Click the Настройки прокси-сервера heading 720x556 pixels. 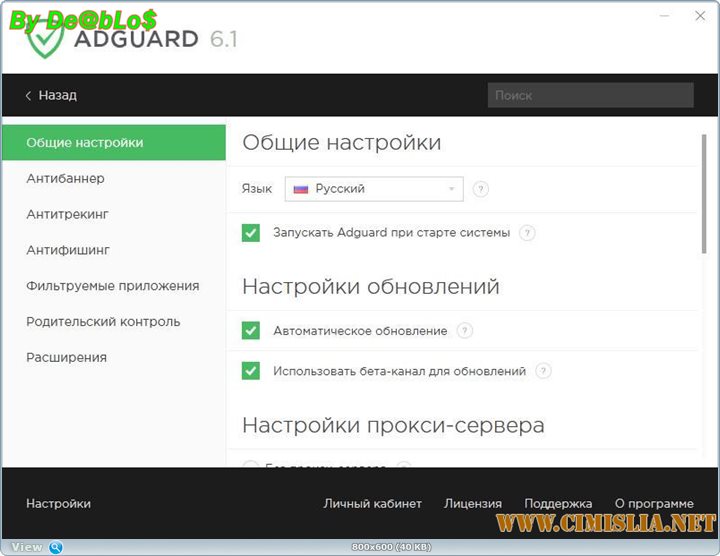(394, 425)
